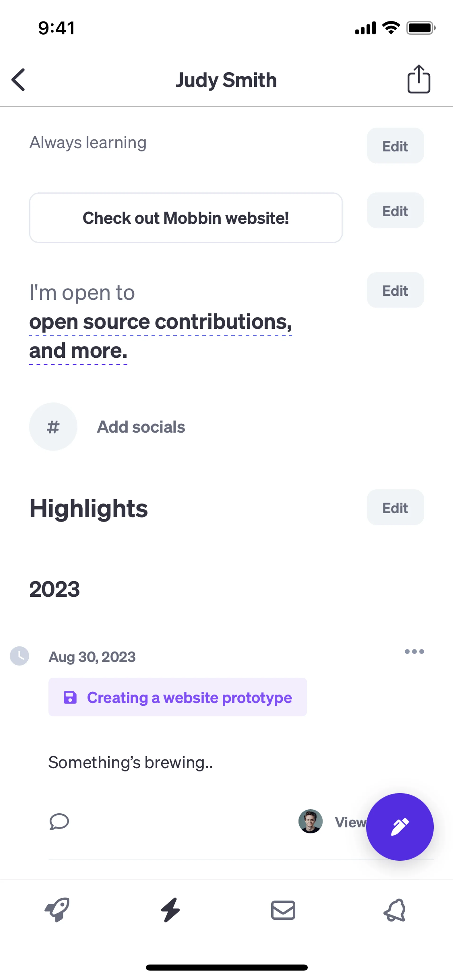Open the lightning bolt tab
Screen dimensions: 453x980
[170, 910]
